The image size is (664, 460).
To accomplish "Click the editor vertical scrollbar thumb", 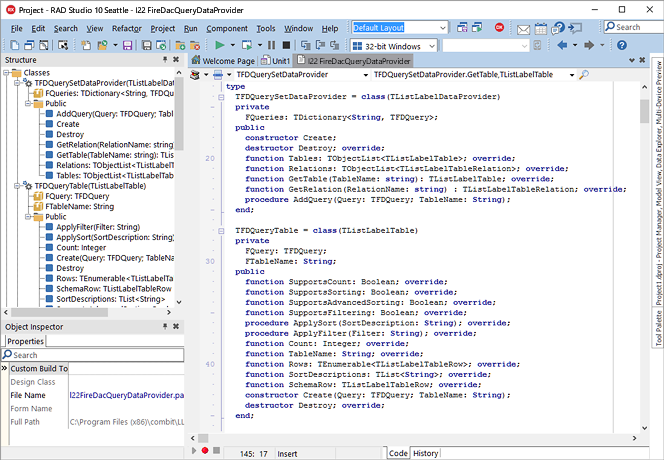I will coord(645,111).
